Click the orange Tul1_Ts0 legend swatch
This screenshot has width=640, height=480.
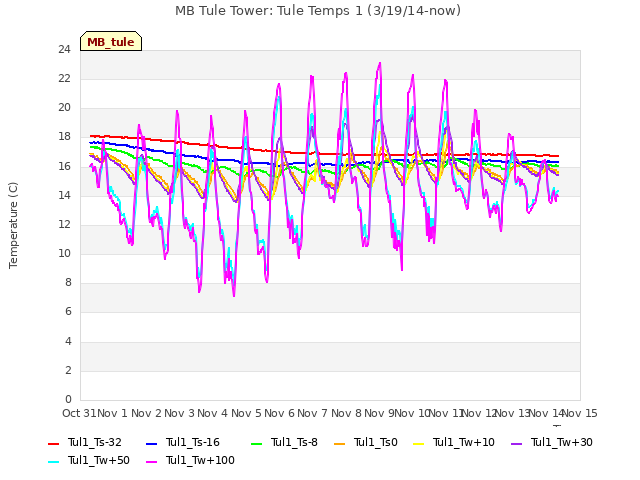339,443
